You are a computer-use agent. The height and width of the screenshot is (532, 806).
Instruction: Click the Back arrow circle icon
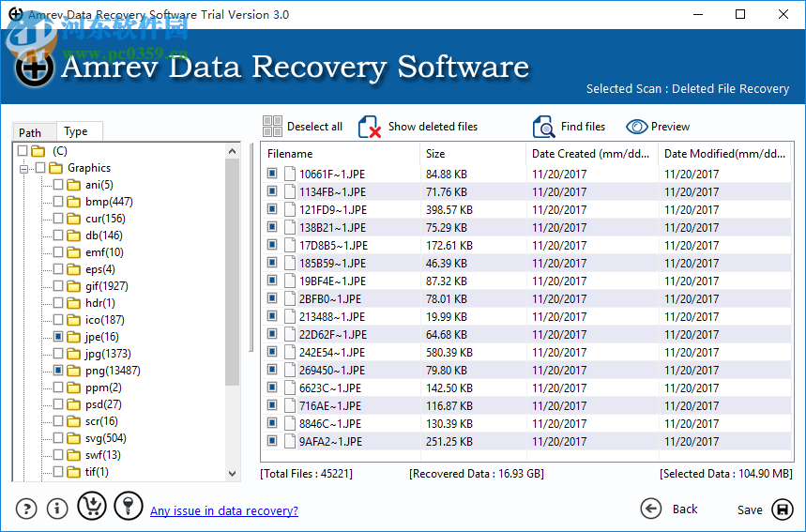[651, 509]
